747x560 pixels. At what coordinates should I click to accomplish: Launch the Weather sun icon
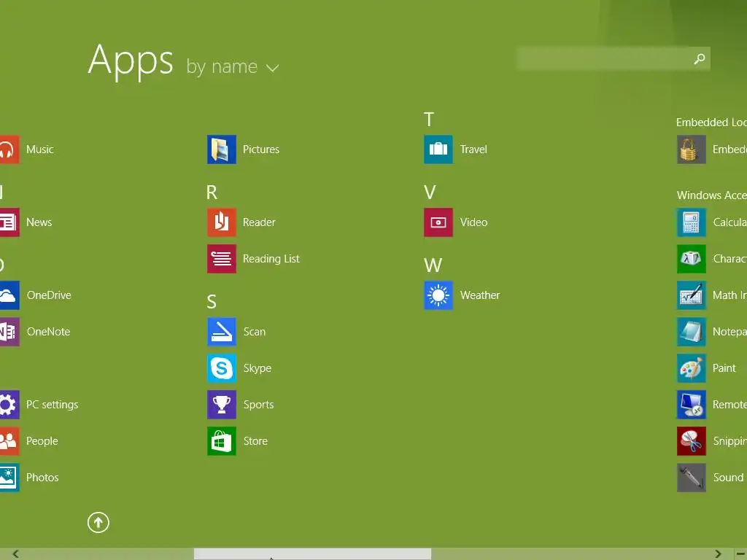(438, 295)
